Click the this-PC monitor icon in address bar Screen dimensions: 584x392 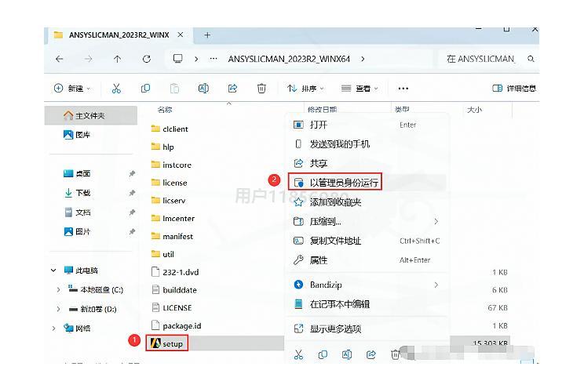[x=177, y=59]
